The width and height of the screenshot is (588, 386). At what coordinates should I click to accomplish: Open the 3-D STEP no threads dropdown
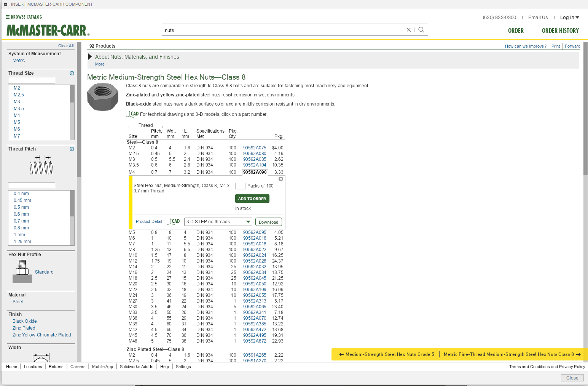218,221
